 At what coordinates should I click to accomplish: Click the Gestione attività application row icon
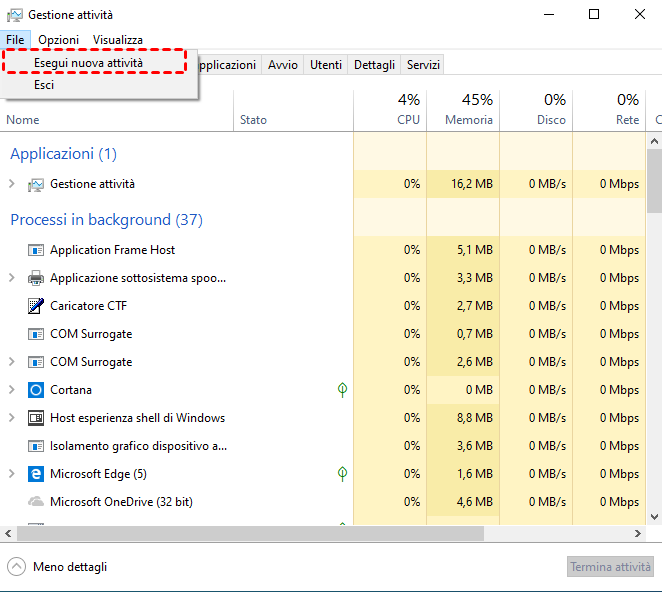click(36, 184)
